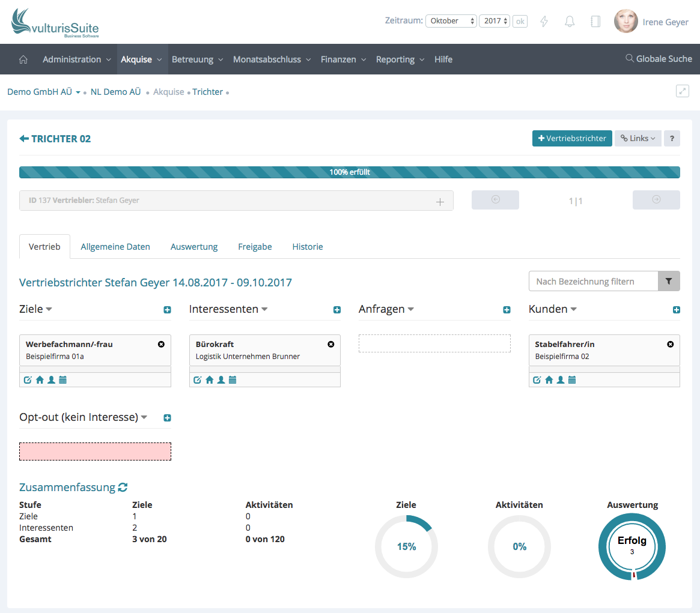The width and height of the screenshot is (700, 613).
Task: Expand the Links dropdown button
Action: tap(638, 139)
